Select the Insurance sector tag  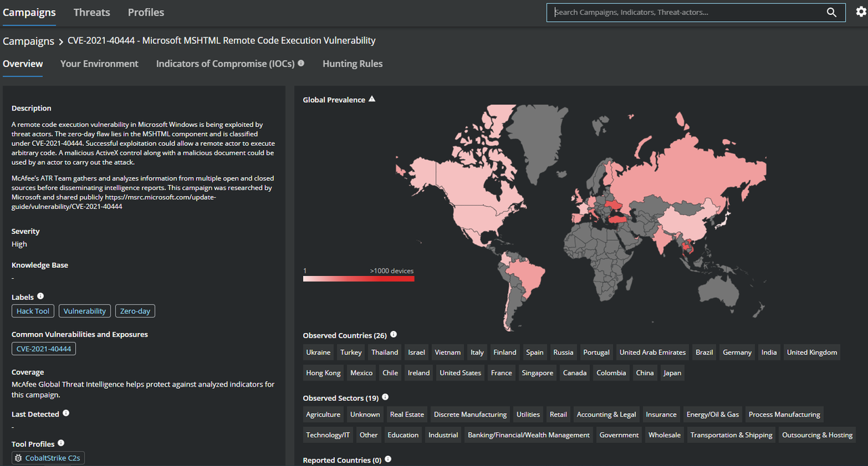pos(661,415)
